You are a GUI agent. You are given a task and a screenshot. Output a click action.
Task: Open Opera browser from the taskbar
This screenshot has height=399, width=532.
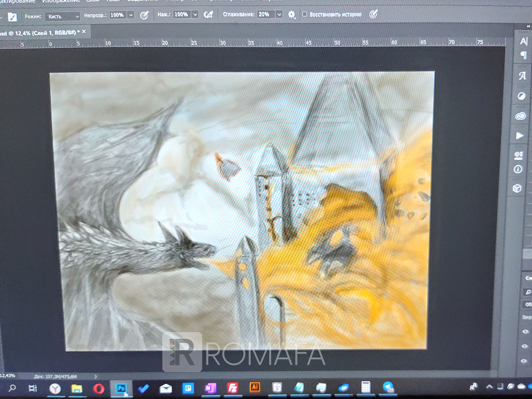pos(99,389)
